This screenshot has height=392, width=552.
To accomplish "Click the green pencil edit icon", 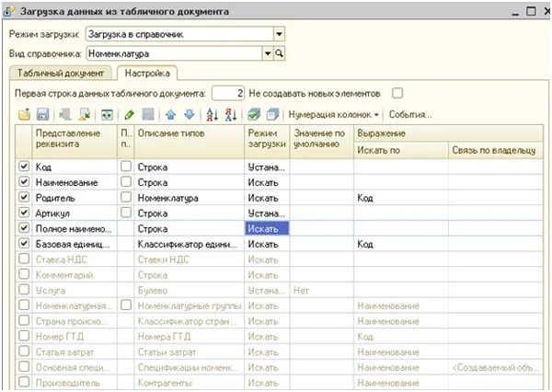I will (129, 114).
